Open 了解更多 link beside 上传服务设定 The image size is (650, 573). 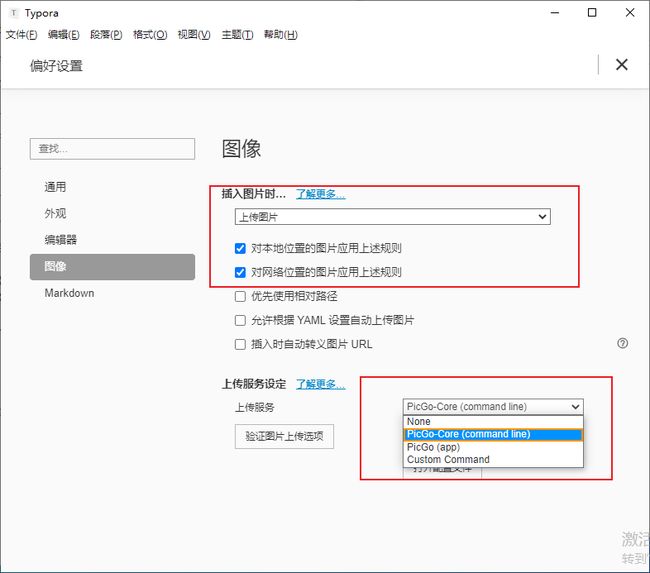click(x=320, y=384)
